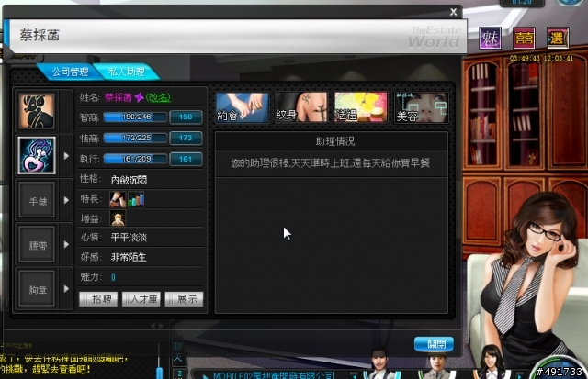The width and height of the screenshot is (588, 379).
Task: Click the #491733 ID badge
Action: [559, 372]
